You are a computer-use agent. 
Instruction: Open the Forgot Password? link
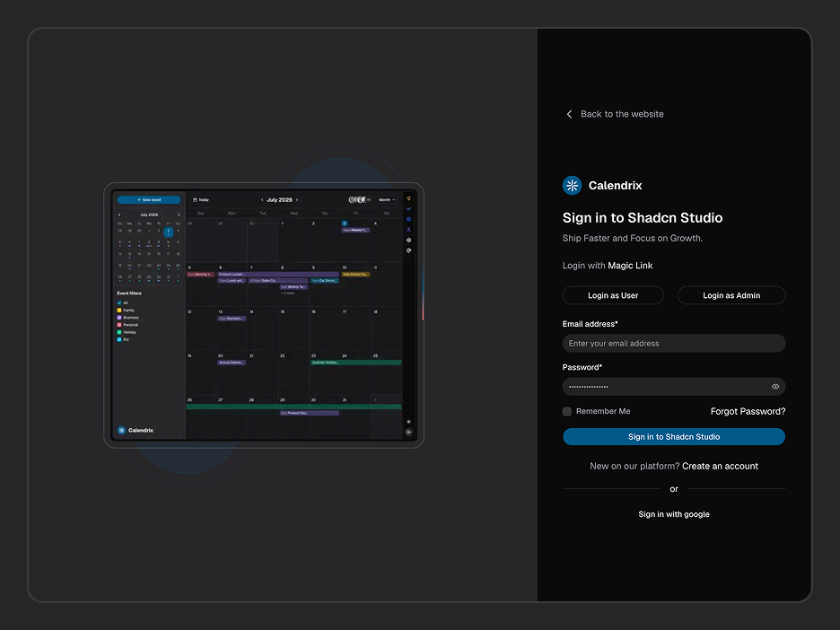click(748, 411)
